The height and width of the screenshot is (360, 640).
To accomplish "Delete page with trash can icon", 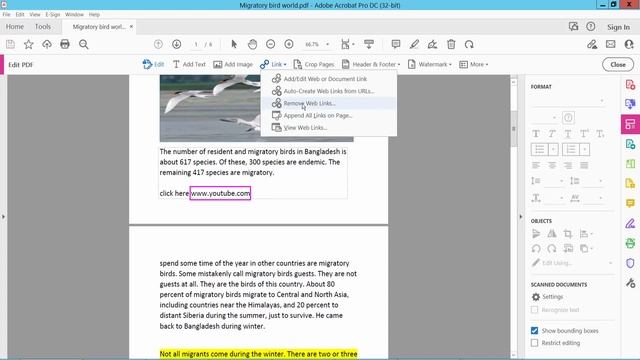I will [451, 44].
